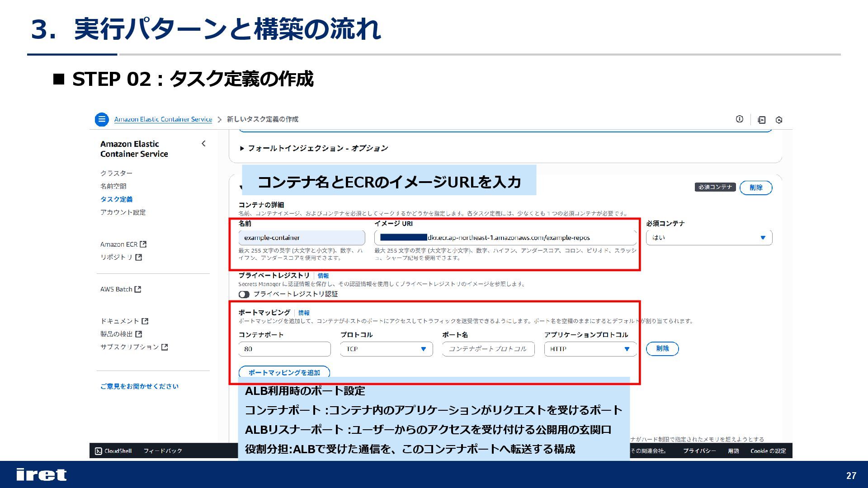Open Amazon ECR sidebar link
This screenshot has width=868, height=488.
119,244
